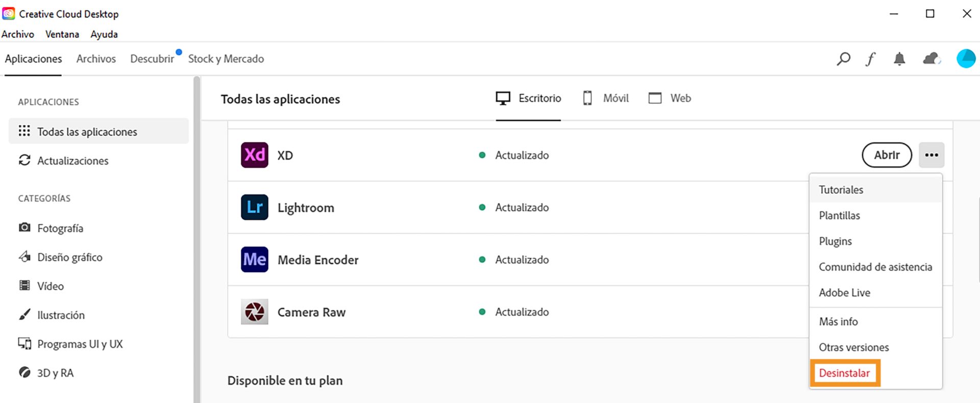Image resolution: width=980 pixels, height=403 pixels.
Task: Open the Ayuda menu
Action: [x=104, y=34]
